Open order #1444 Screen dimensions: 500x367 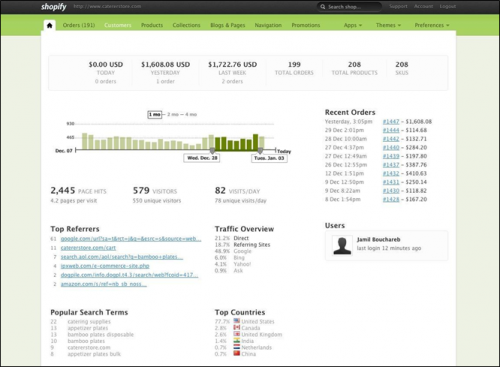tap(391, 130)
